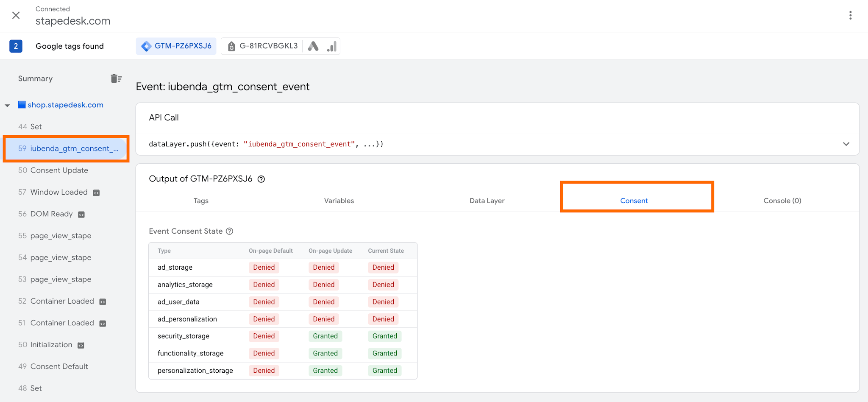Clear the event list with the trash icon
Screen dimensions: 868x402
pos(116,78)
